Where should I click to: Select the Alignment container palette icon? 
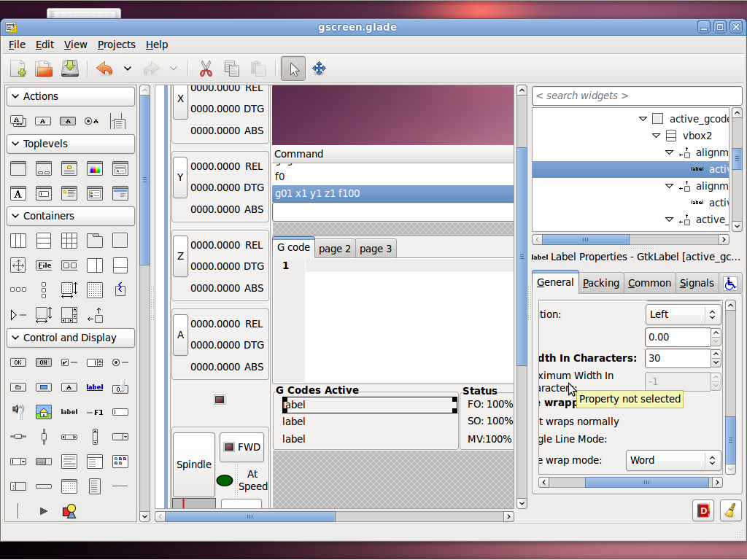tap(95, 315)
